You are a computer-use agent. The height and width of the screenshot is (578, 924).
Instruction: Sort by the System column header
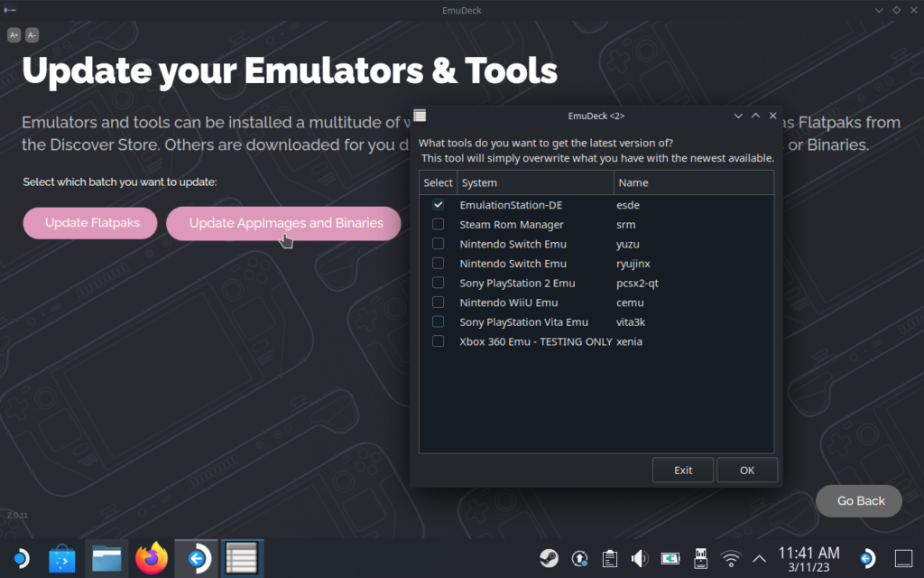click(x=535, y=182)
